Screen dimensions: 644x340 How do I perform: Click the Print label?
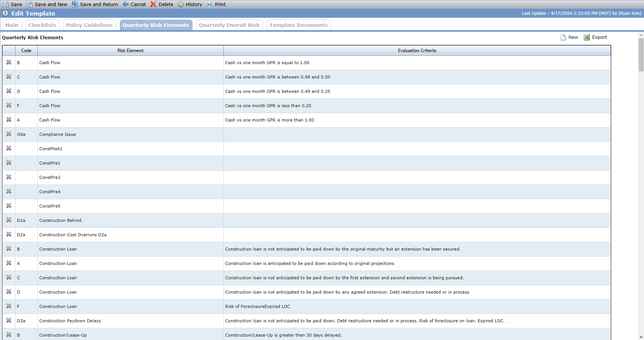220,5
